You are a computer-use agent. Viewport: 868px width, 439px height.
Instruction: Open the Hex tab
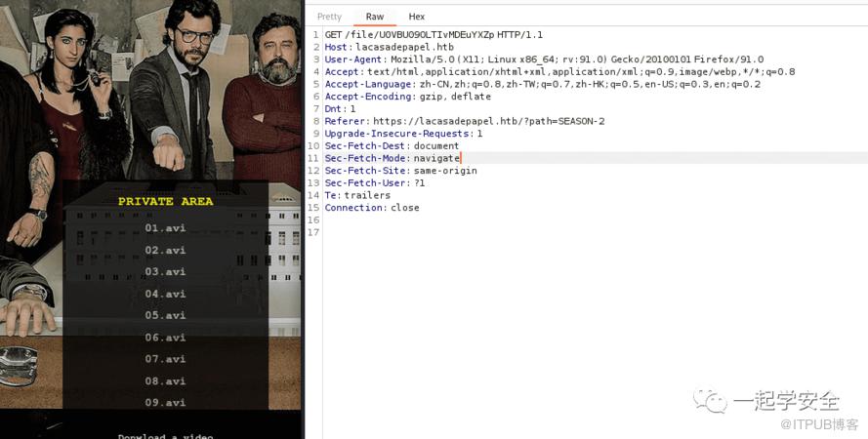click(x=417, y=17)
